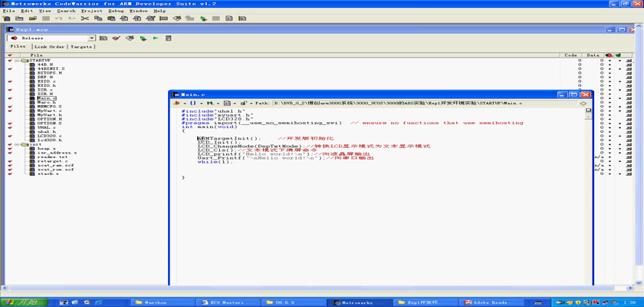
Task: Click the target settings icon beside Release dropdown
Action: coord(103,38)
